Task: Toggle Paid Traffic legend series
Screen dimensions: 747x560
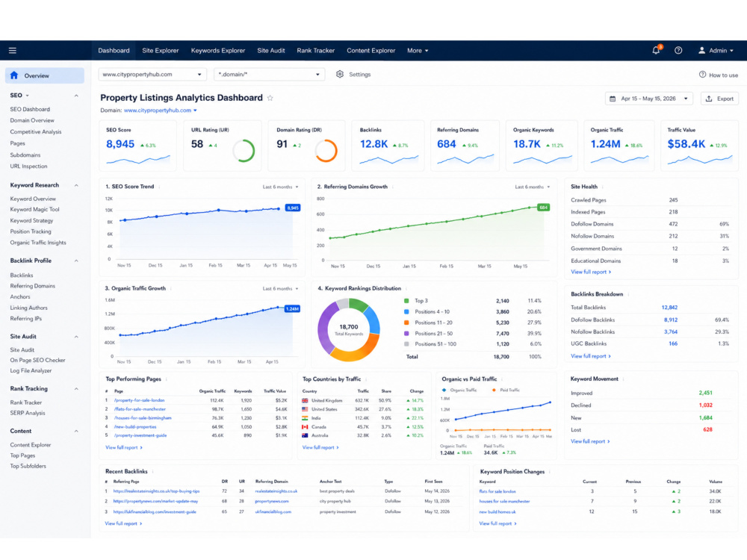Action: (x=506, y=390)
